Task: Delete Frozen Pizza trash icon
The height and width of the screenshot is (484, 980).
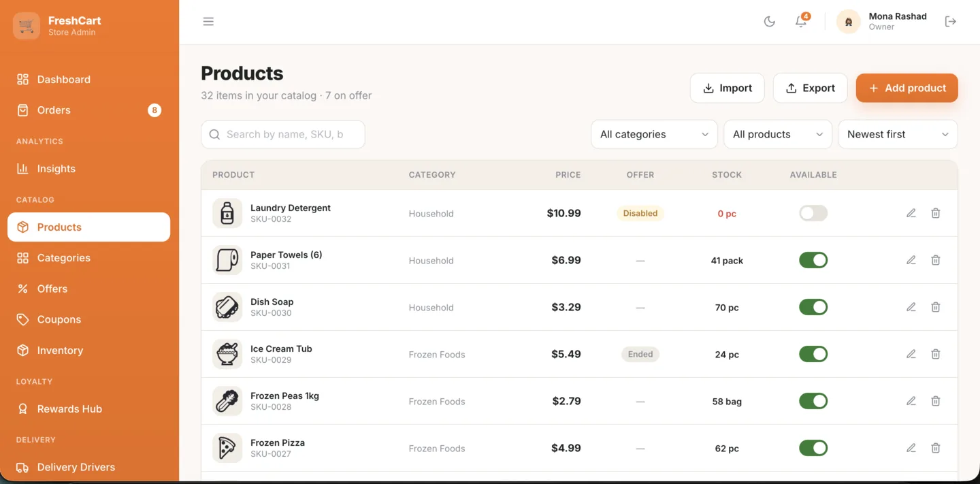Action: [x=936, y=448]
